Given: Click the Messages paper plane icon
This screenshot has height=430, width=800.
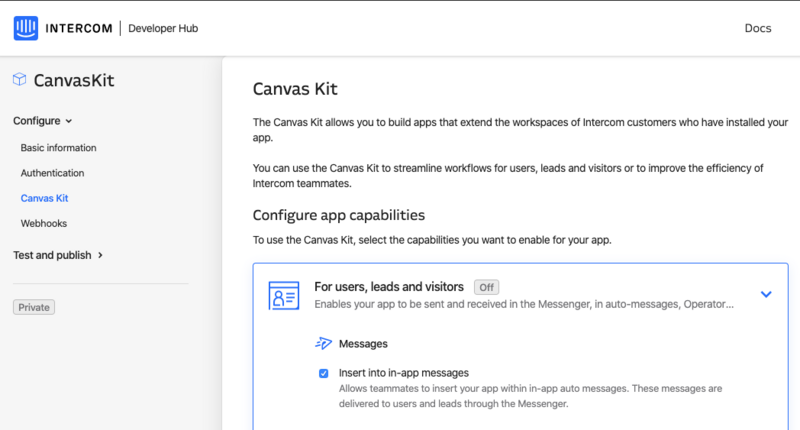Looking at the screenshot, I should 323,344.
